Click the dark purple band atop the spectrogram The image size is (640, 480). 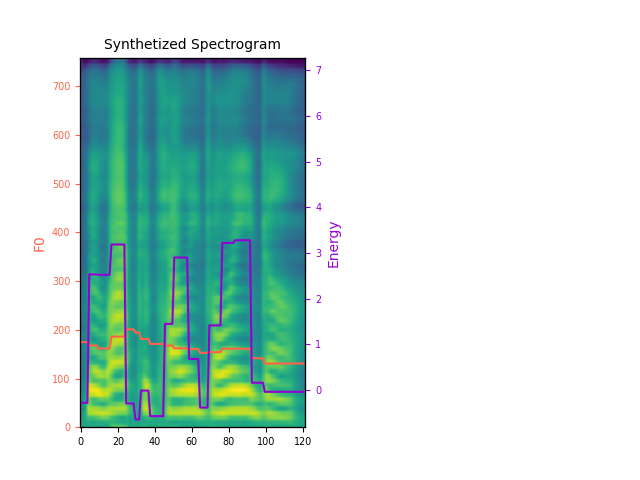tap(192, 62)
